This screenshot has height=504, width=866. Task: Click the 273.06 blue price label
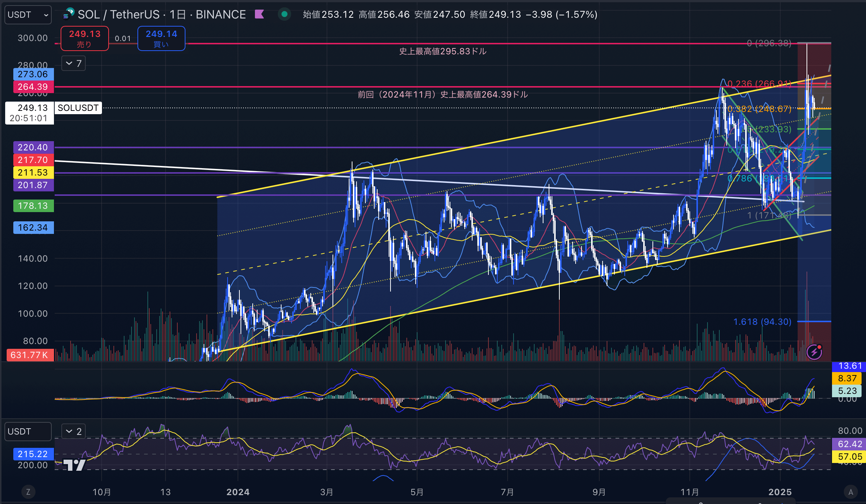pyautogui.click(x=33, y=74)
